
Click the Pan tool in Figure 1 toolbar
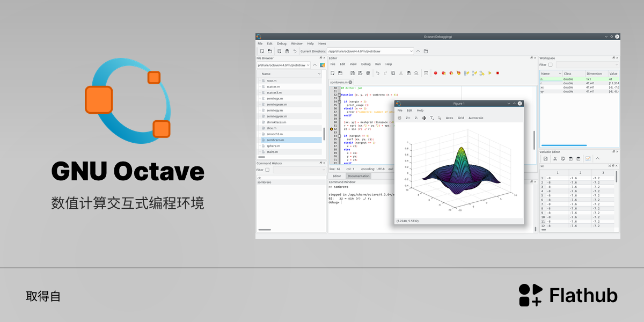pos(424,118)
